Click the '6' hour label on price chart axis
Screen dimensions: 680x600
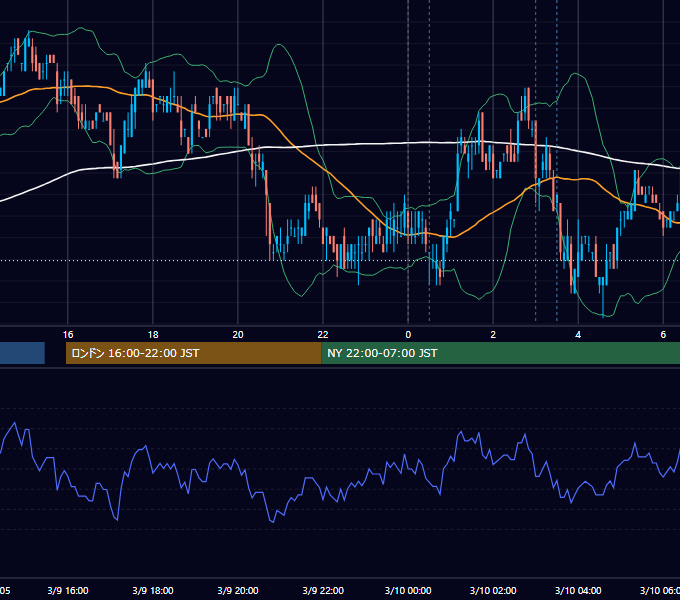coord(663,335)
